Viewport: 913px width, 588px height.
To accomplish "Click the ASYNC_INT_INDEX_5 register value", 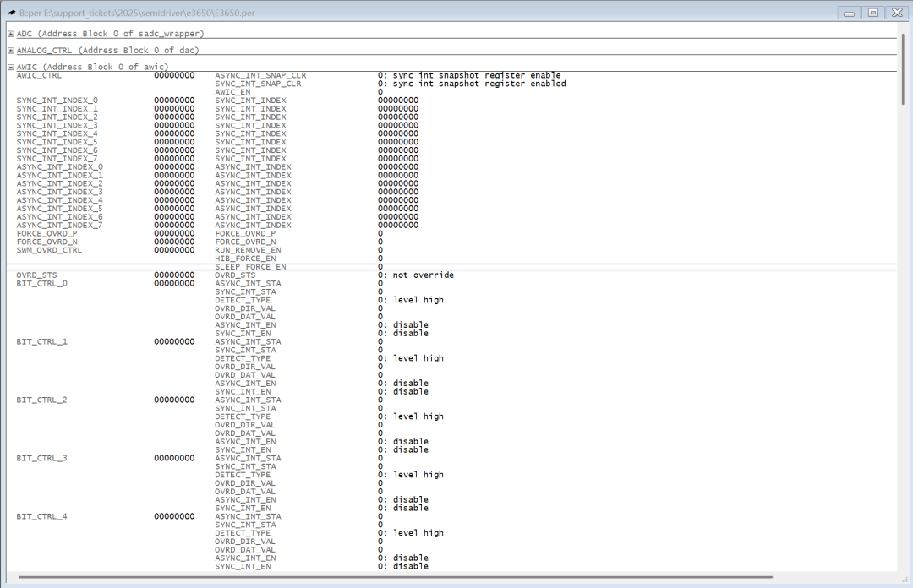I will pyautogui.click(x=174, y=209).
